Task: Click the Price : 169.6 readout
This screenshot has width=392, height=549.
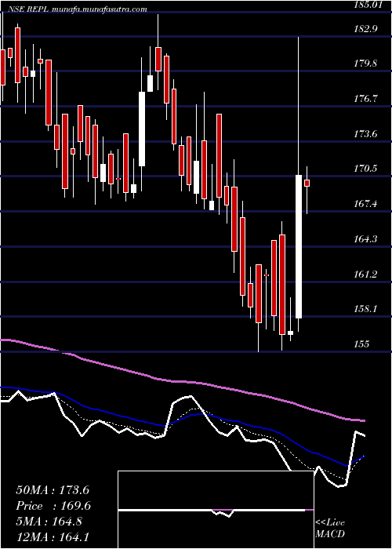Action: [x=53, y=506]
